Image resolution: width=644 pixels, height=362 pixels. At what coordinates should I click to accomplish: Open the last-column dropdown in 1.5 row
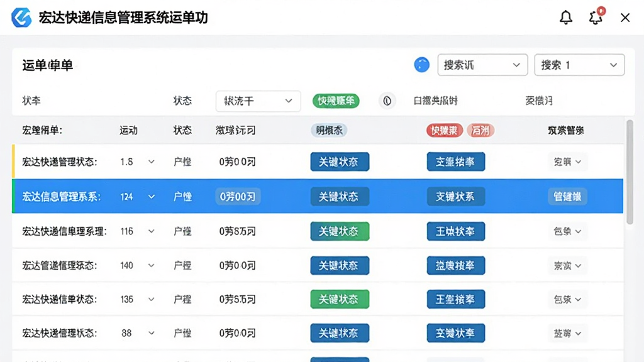click(567, 162)
